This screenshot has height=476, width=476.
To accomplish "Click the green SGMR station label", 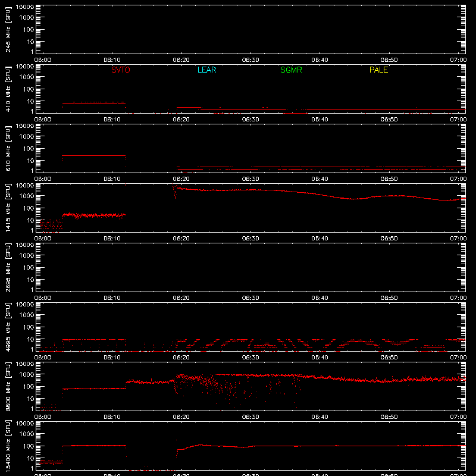I will (291, 70).
